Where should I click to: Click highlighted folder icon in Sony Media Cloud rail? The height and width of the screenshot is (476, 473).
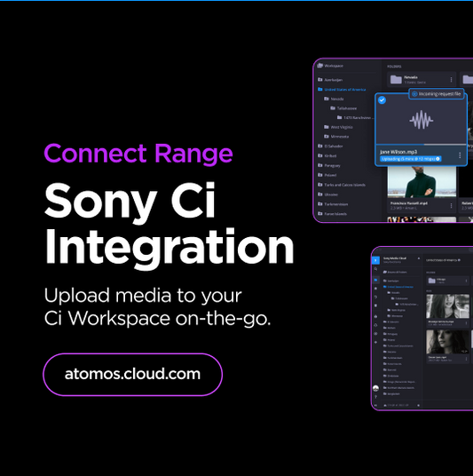[375, 280]
